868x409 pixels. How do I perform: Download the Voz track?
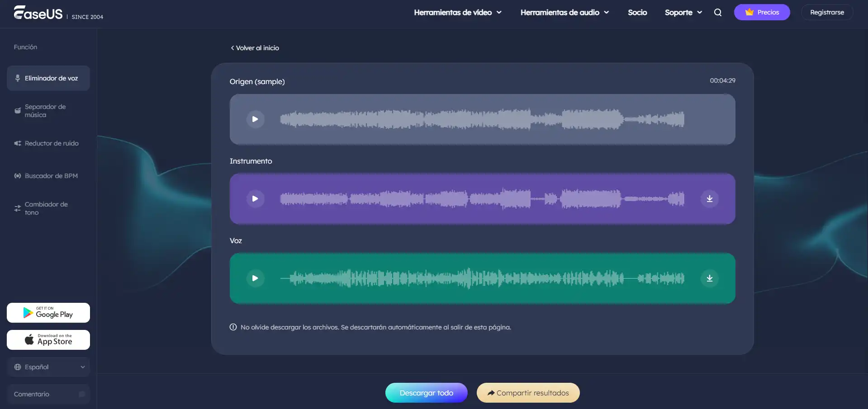[x=710, y=278]
